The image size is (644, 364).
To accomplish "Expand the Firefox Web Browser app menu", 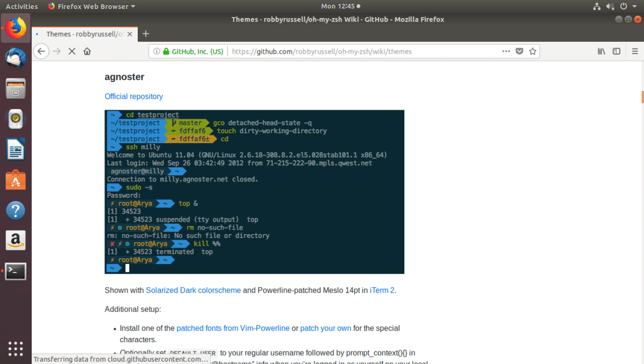I will tap(92, 6).
